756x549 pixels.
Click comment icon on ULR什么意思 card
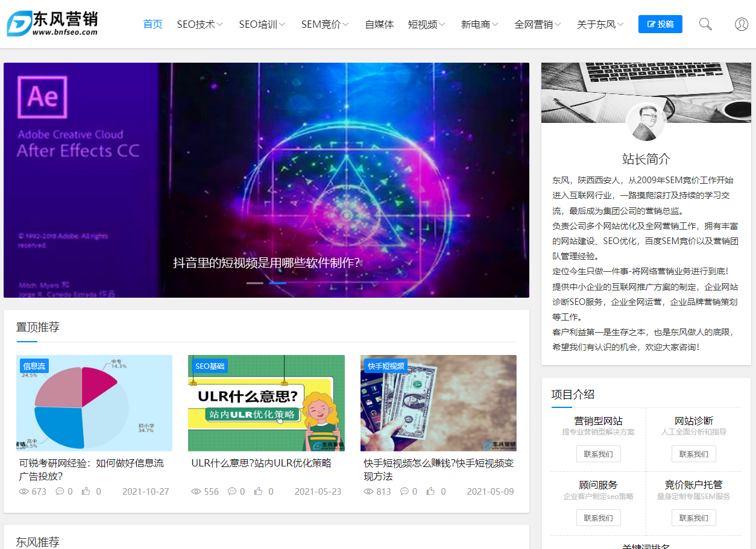233,491
